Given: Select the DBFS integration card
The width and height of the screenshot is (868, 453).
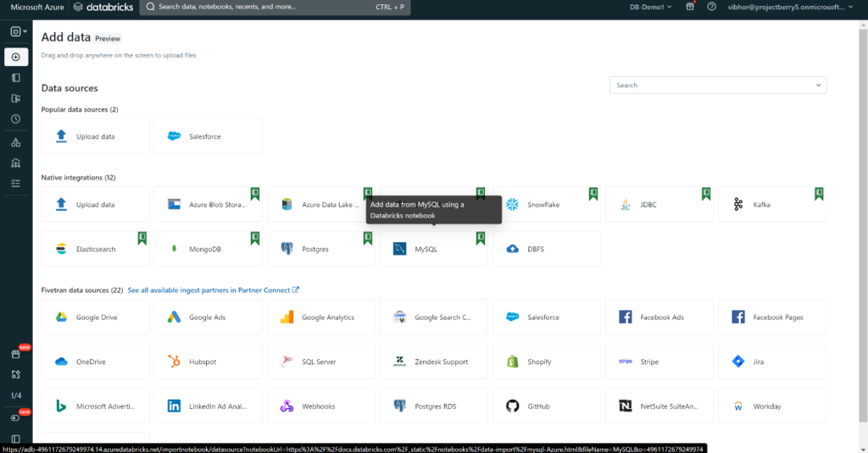Looking at the screenshot, I should pyautogui.click(x=547, y=249).
